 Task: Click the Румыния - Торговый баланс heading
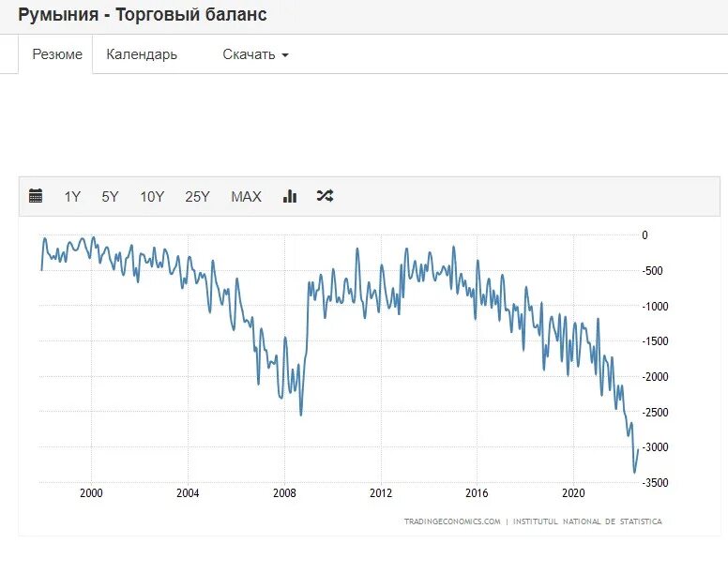pyautogui.click(x=143, y=14)
